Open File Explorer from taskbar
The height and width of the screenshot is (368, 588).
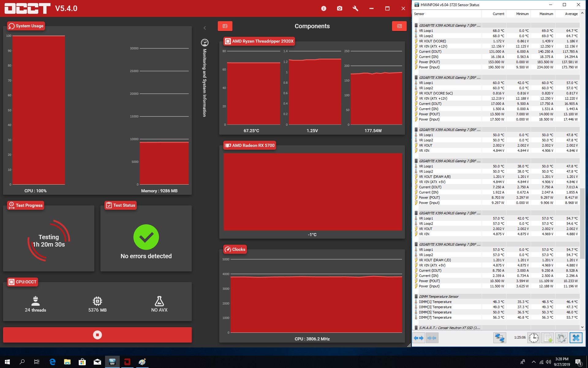coord(67,362)
